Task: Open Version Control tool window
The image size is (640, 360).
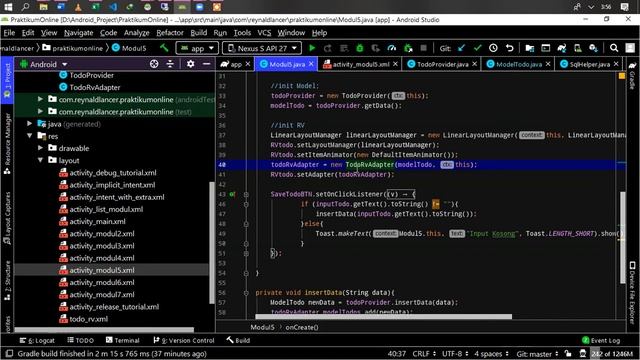Action: pyautogui.click(x=184, y=340)
